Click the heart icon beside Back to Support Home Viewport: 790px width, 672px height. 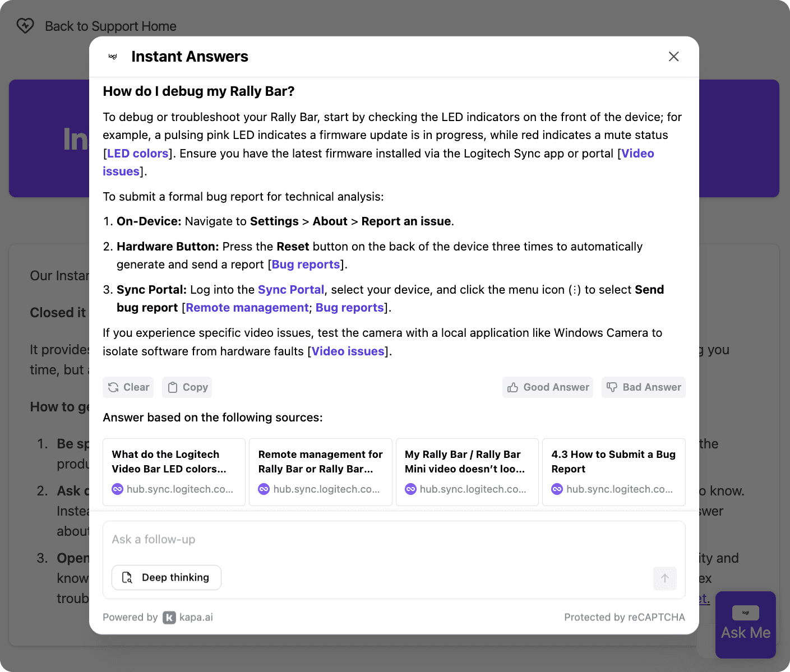click(x=25, y=26)
